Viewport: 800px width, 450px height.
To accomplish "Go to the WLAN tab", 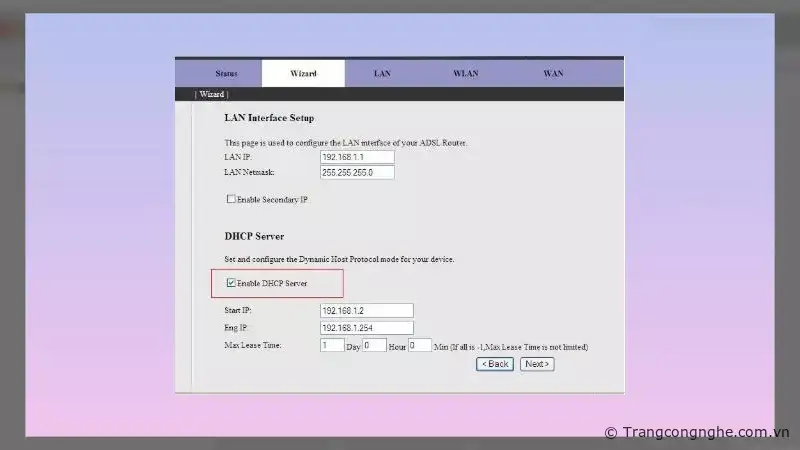I will (465, 74).
